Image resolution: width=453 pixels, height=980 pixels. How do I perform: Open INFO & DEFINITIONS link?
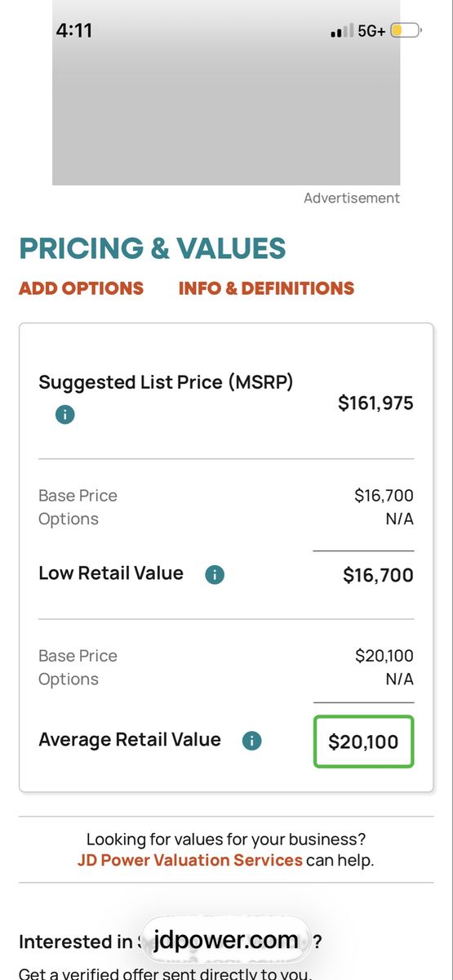pos(266,288)
